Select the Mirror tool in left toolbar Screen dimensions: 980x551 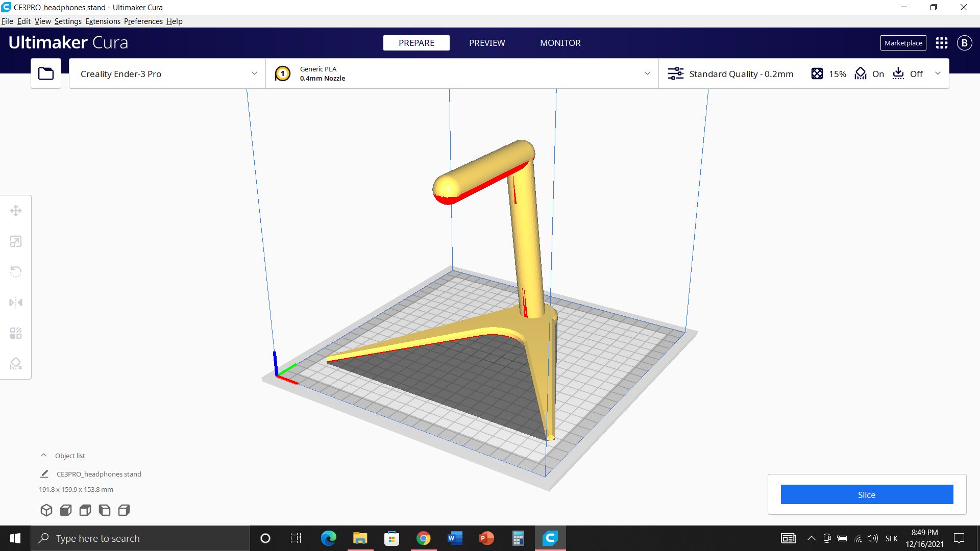(x=16, y=303)
